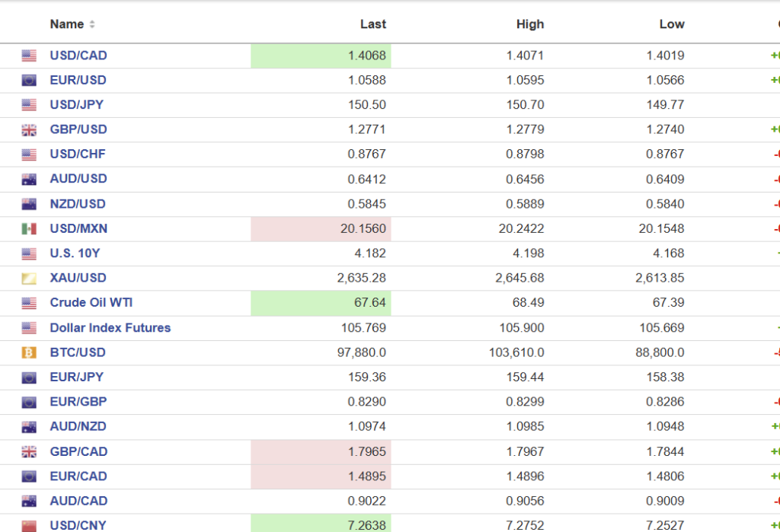The image size is (780, 532).
Task: Click the EU flag icon beside EUR/USD
Action: 29,81
